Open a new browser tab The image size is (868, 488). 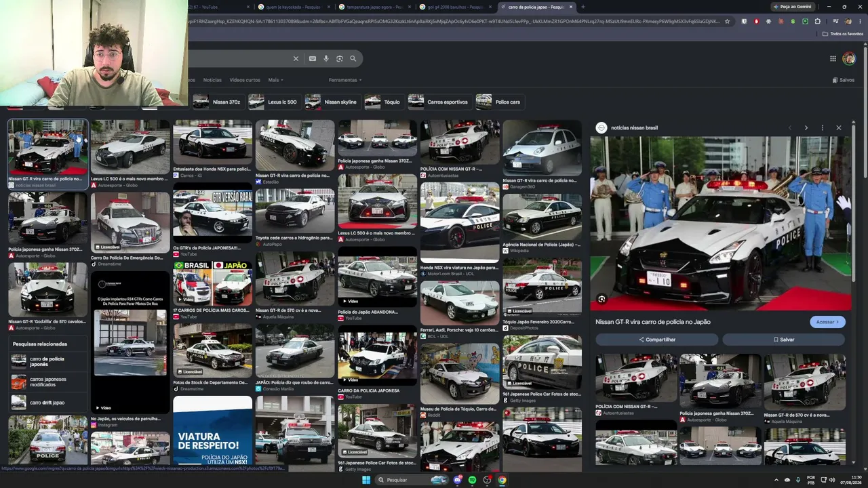pos(583,7)
